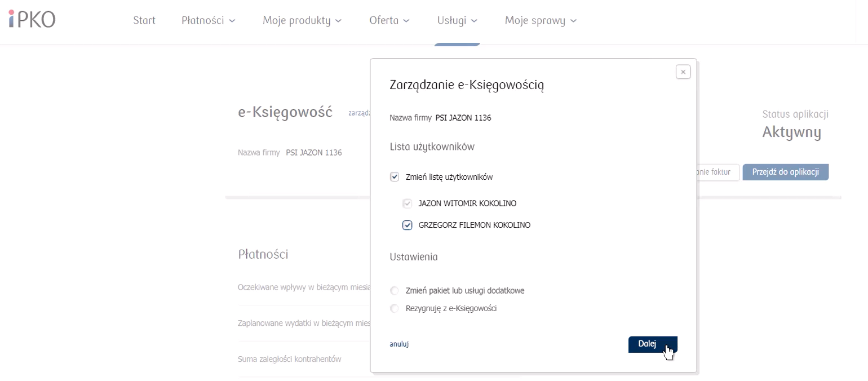Click the e-Księgowość page heading

coord(285,112)
